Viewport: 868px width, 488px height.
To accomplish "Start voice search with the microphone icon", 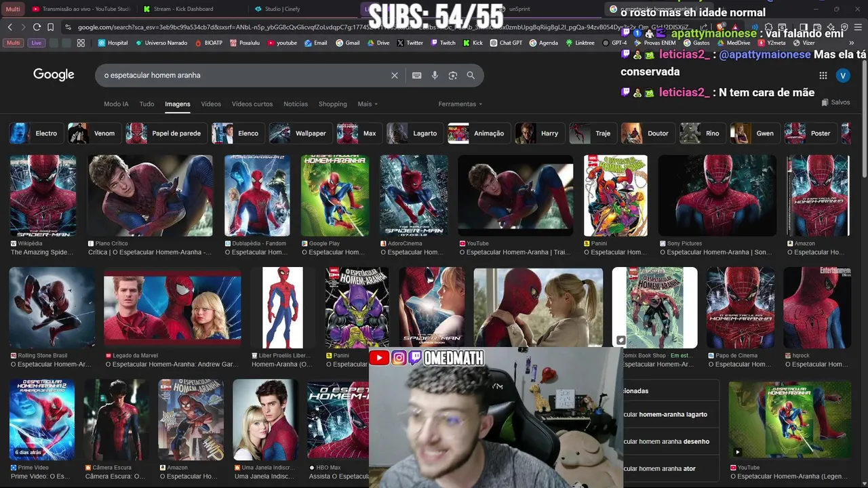I will tap(435, 75).
